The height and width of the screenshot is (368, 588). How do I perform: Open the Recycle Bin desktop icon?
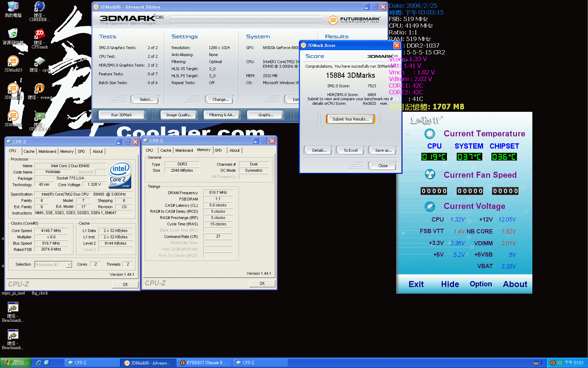(x=13, y=36)
